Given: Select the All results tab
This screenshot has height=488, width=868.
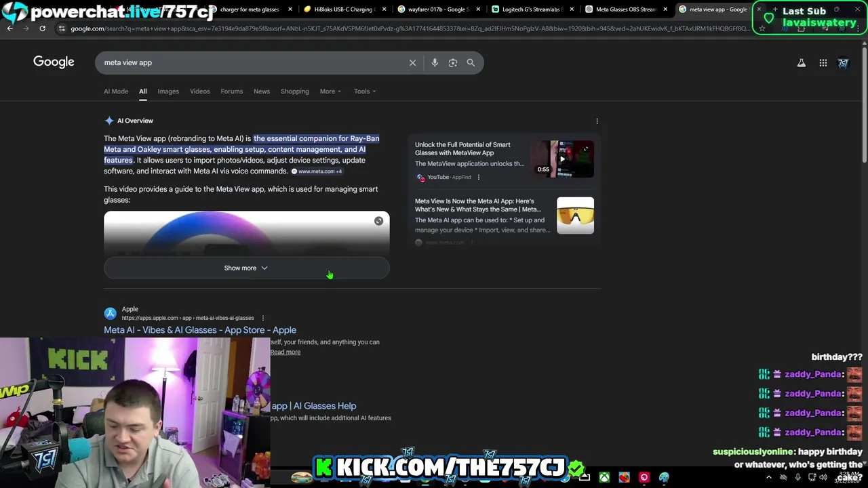Looking at the screenshot, I should (143, 91).
